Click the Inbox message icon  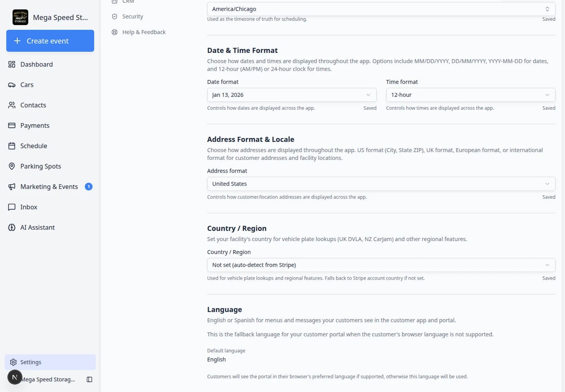[12, 207]
